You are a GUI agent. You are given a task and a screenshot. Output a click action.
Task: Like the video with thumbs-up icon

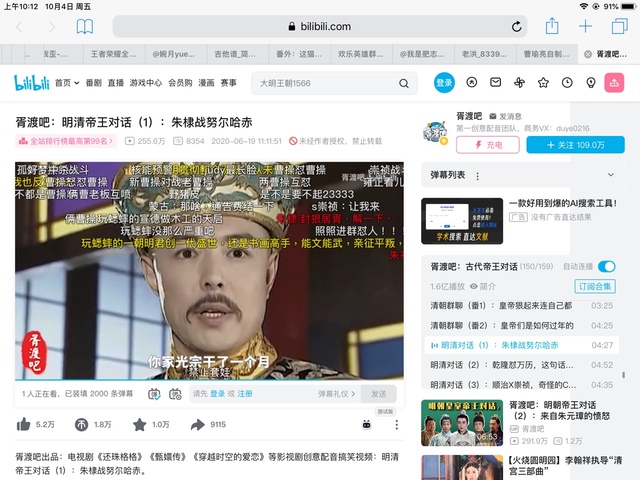23,424
